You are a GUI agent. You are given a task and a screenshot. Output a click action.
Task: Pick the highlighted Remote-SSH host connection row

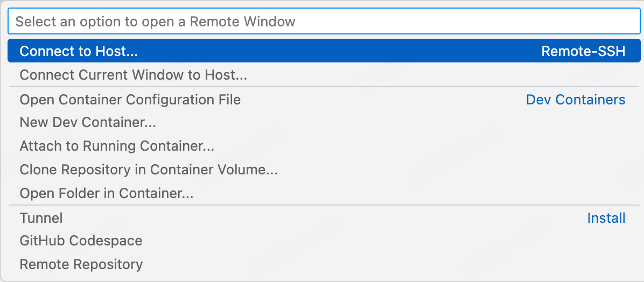323,51
